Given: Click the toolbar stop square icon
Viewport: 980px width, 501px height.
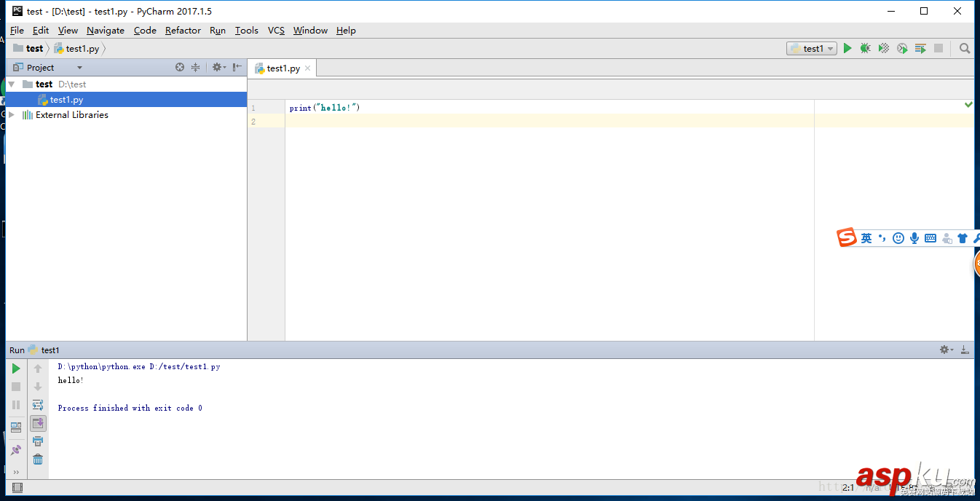Looking at the screenshot, I should [938, 48].
